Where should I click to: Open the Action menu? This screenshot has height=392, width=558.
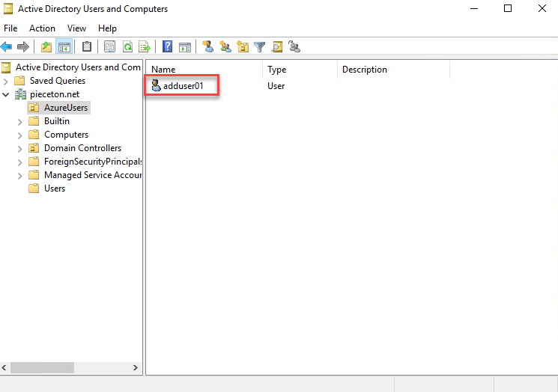click(42, 28)
